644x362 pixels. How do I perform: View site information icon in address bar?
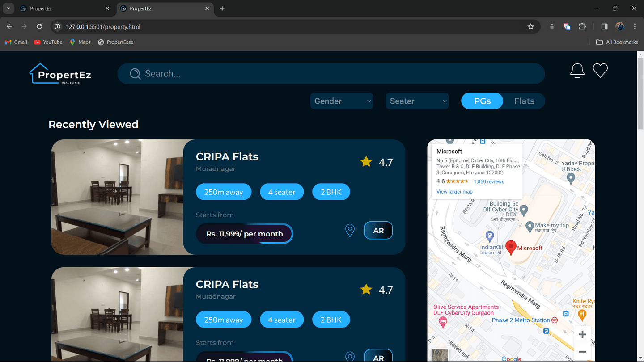coord(57,27)
